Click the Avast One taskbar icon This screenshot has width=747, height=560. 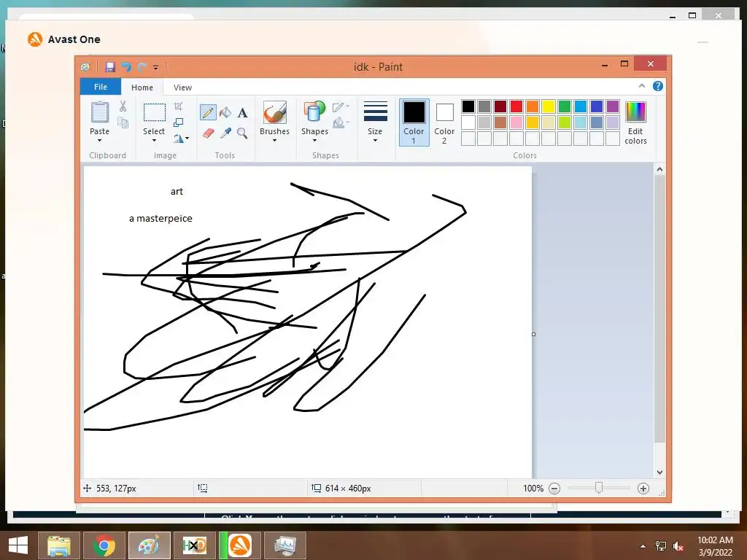[x=240, y=545]
